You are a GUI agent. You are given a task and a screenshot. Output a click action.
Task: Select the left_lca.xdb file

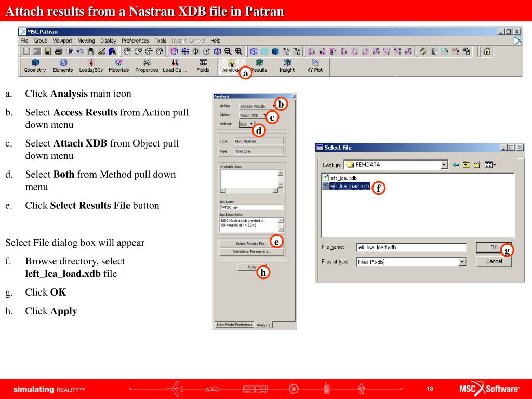[340, 178]
